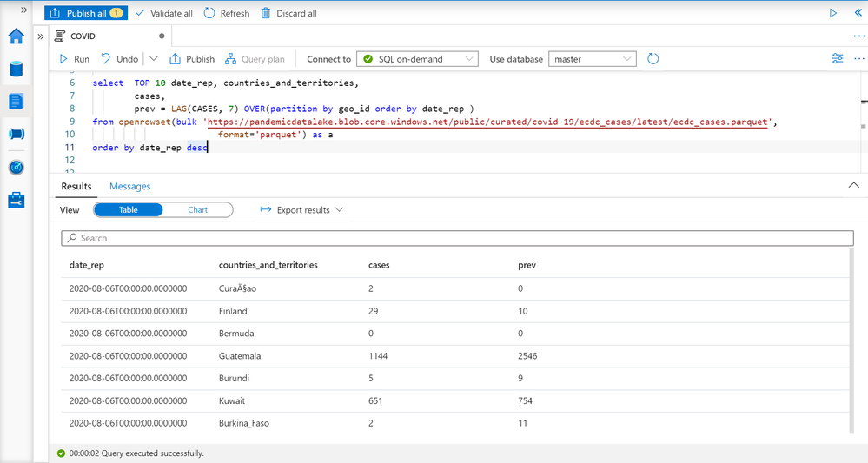
Task: Click Refresh in top toolbar
Action: (227, 13)
